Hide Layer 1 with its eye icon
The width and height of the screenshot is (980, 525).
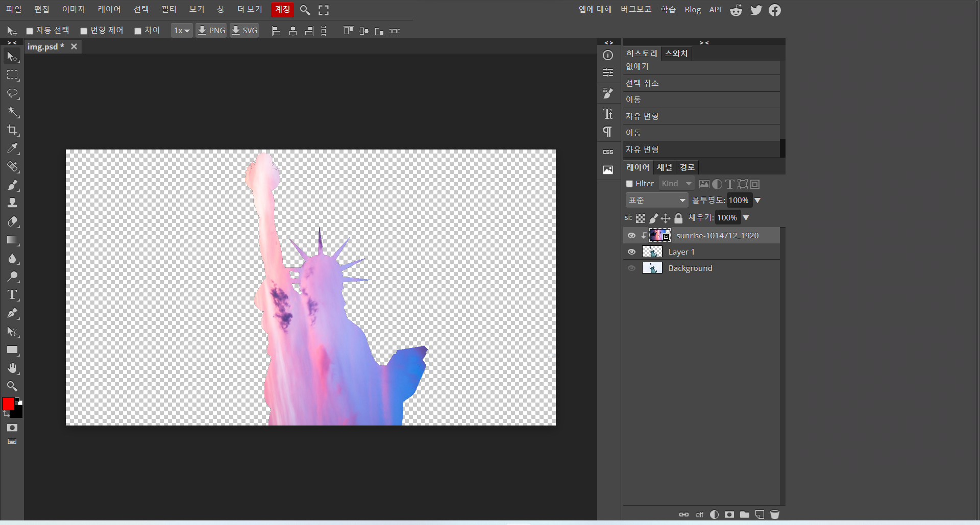pyautogui.click(x=631, y=252)
